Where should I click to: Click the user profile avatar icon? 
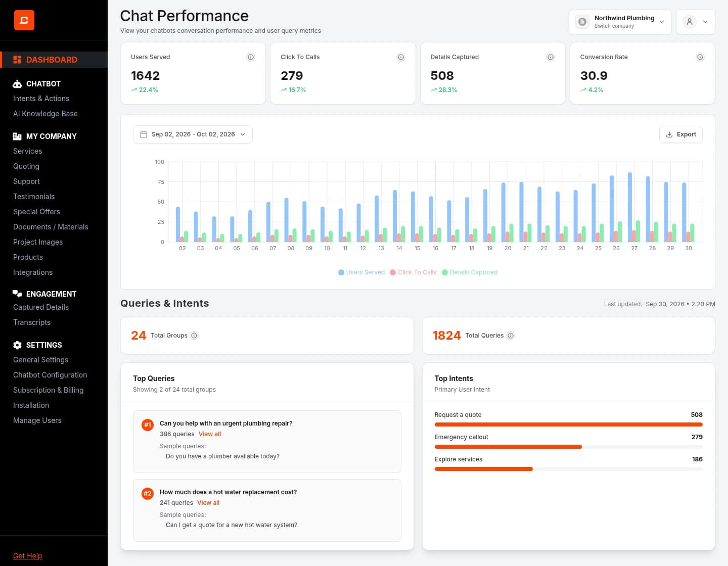(690, 22)
